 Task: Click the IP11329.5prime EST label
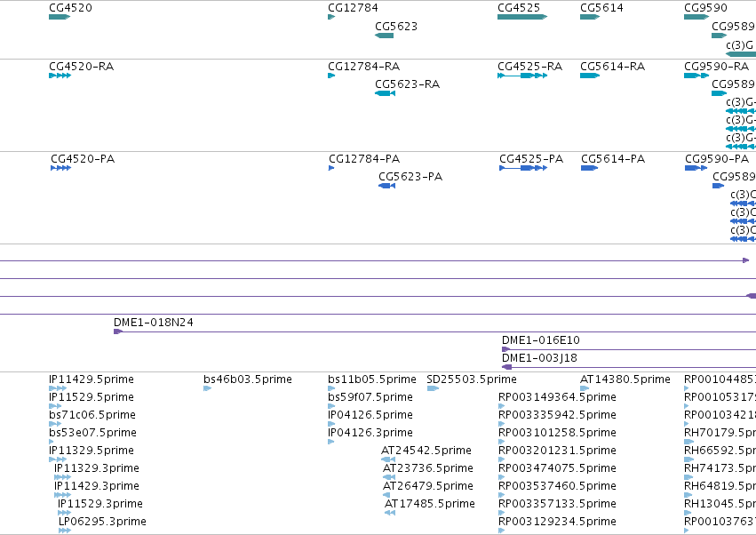(92, 451)
